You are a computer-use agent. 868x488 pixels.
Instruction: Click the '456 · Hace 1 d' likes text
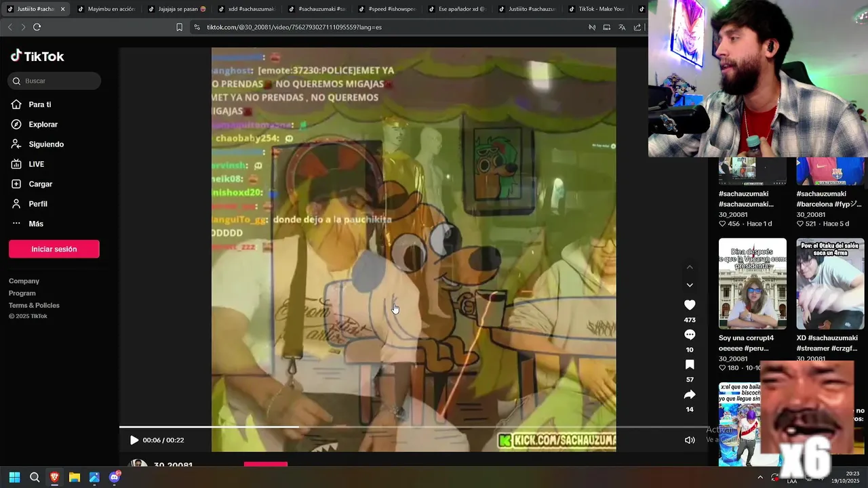pos(745,224)
